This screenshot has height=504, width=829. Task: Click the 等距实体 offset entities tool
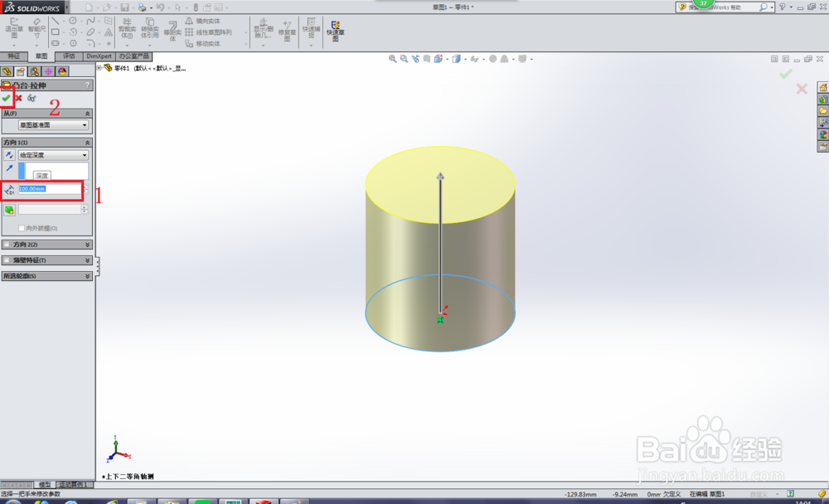click(172, 31)
